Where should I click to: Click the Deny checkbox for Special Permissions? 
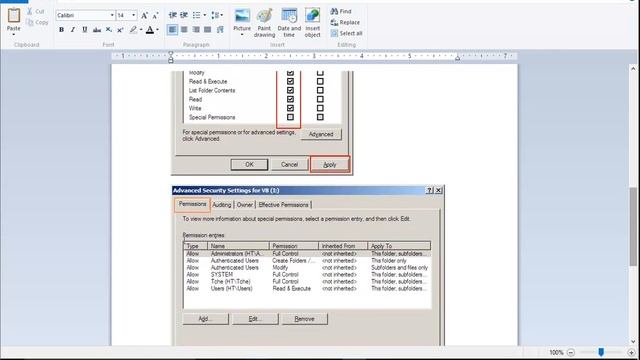[320, 117]
